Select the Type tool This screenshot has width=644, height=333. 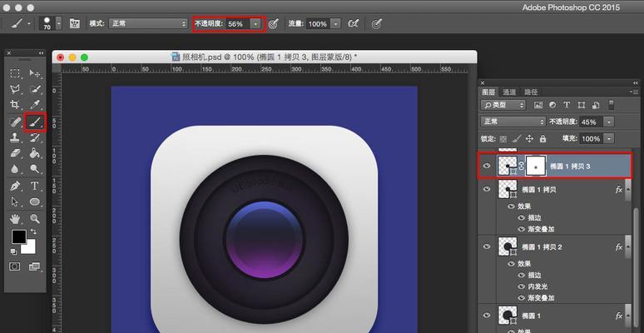pos(35,186)
